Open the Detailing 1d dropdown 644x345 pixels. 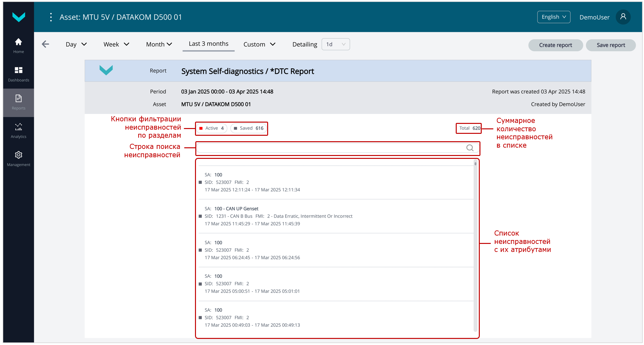(335, 44)
